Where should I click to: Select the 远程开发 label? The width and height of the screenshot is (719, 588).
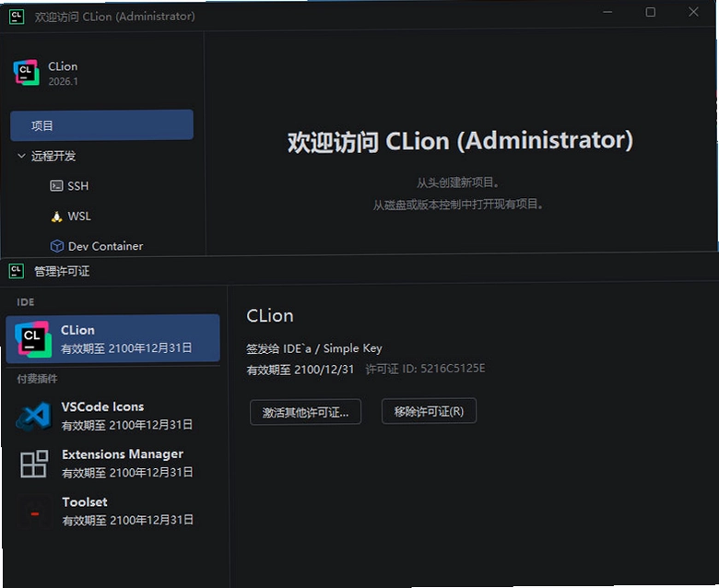pyautogui.click(x=53, y=156)
